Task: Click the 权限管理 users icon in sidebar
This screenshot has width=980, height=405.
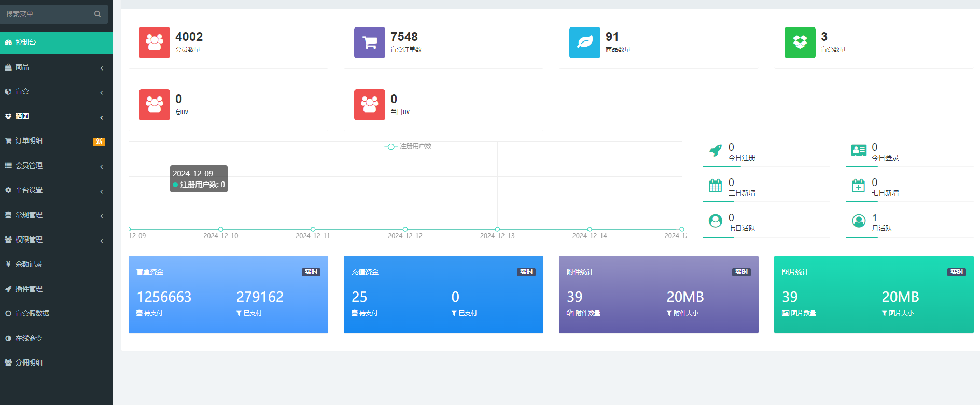Action: point(8,240)
